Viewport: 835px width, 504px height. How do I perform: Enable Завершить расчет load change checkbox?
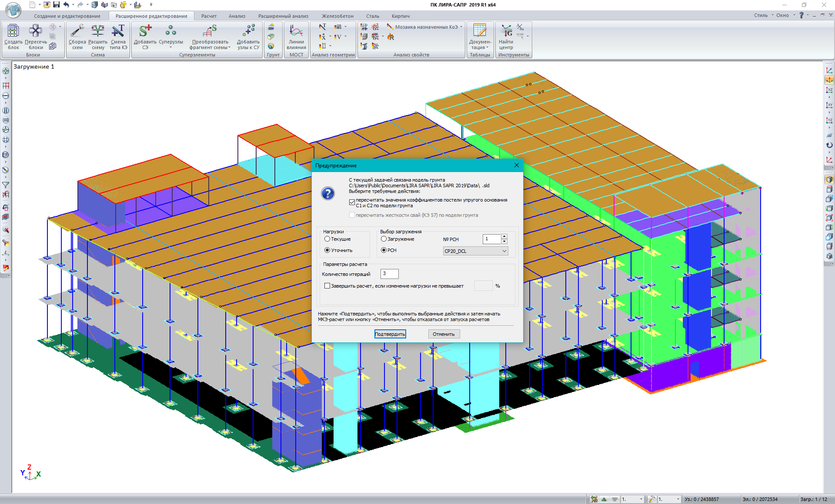[327, 286]
